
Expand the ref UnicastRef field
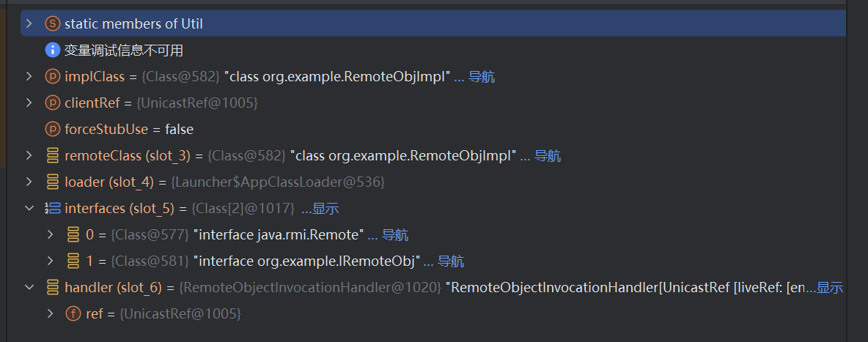pos(50,313)
